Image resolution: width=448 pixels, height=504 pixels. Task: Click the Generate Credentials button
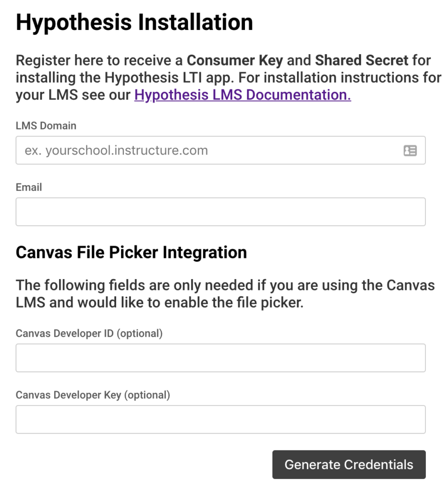click(349, 465)
